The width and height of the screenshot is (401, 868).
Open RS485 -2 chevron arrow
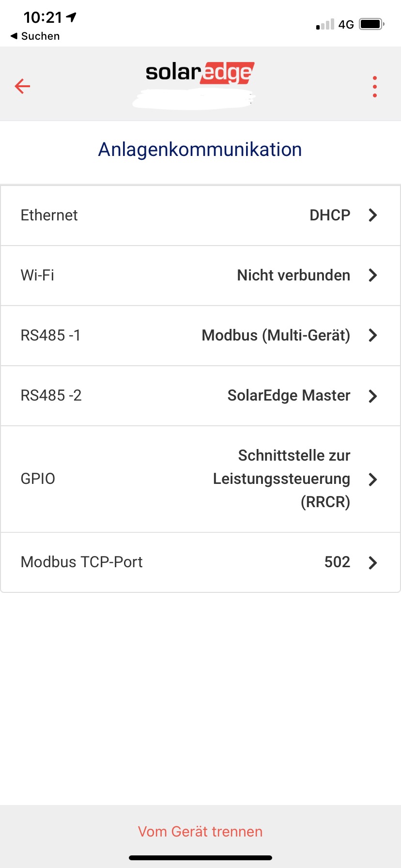(372, 396)
